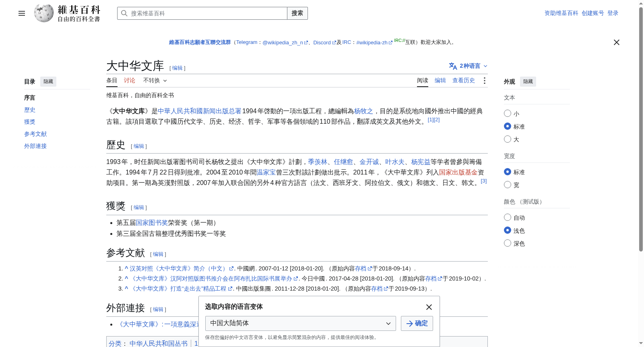This screenshot has height=347, width=644.
Task: Click the 创建账号 link
Action: tap(593, 13)
